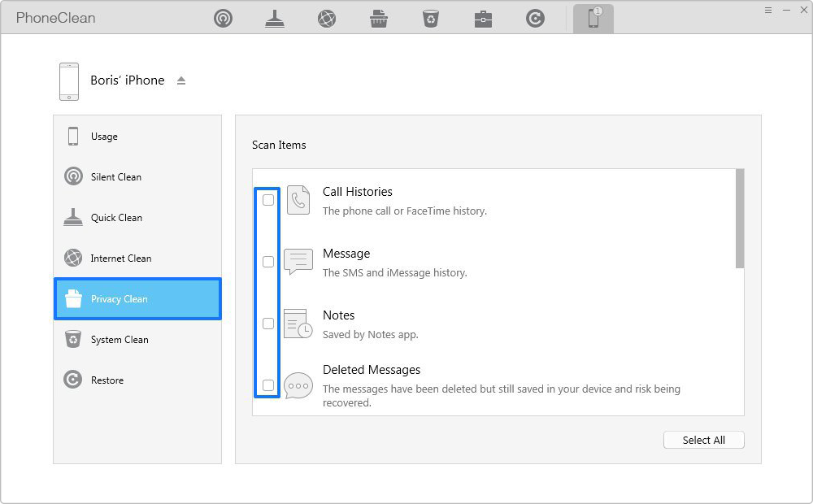This screenshot has width=813, height=504.
Task: Eject Boris' iPhone using the eject arrow
Action: pos(181,80)
